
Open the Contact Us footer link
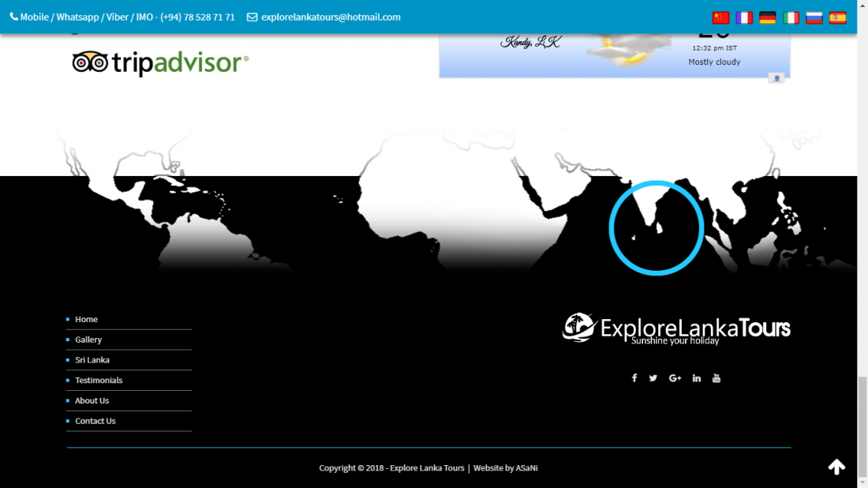coord(95,421)
